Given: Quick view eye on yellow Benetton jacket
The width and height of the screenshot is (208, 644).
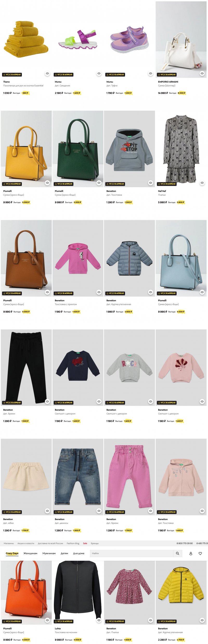Looking at the screenshot, I should point(202,620).
